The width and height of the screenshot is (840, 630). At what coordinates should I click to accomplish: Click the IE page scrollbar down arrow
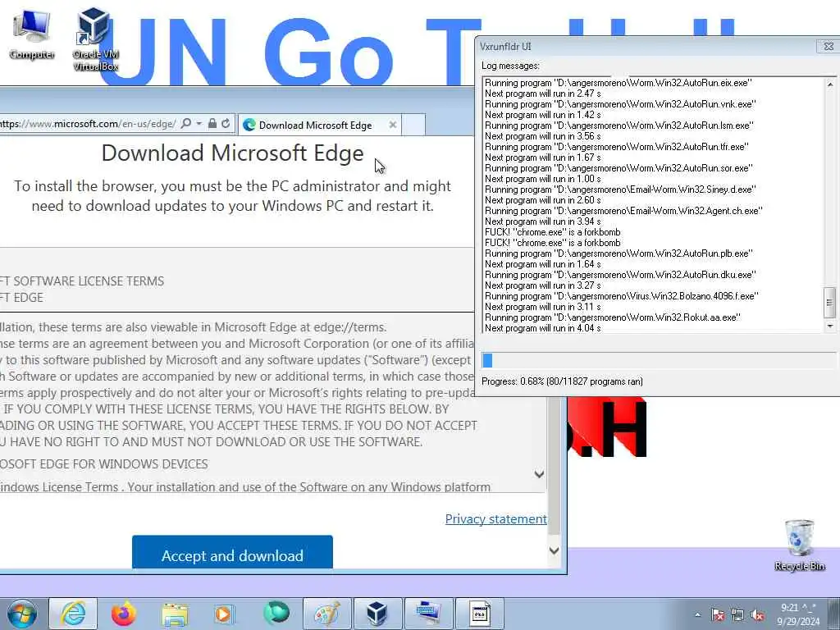pos(554,550)
